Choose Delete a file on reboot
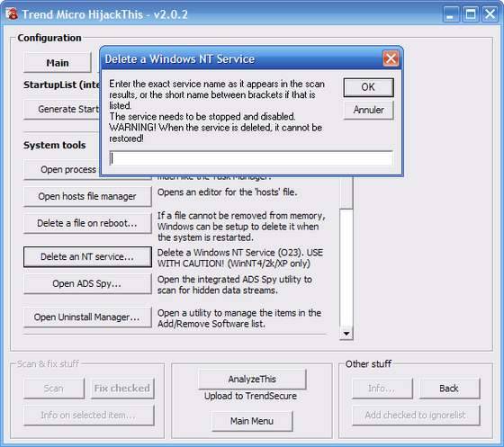Viewport: 504px width, 447px height. [x=87, y=223]
